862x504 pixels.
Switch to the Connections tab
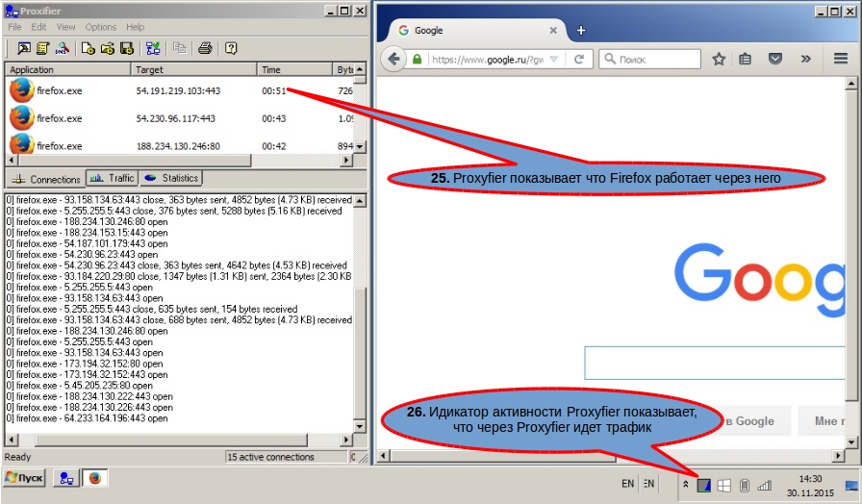tap(45, 179)
